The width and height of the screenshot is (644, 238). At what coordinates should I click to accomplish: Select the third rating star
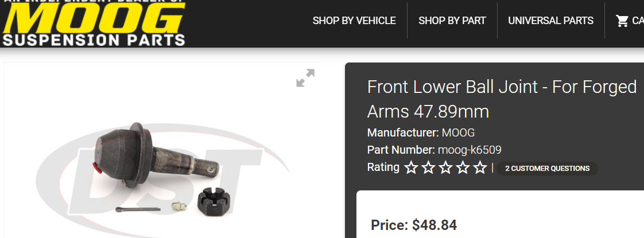pyautogui.click(x=445, y=167)
